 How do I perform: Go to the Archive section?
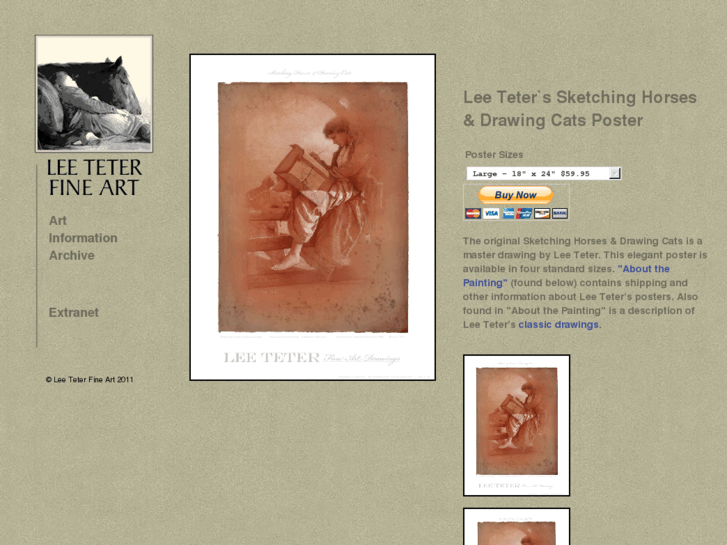72,256
